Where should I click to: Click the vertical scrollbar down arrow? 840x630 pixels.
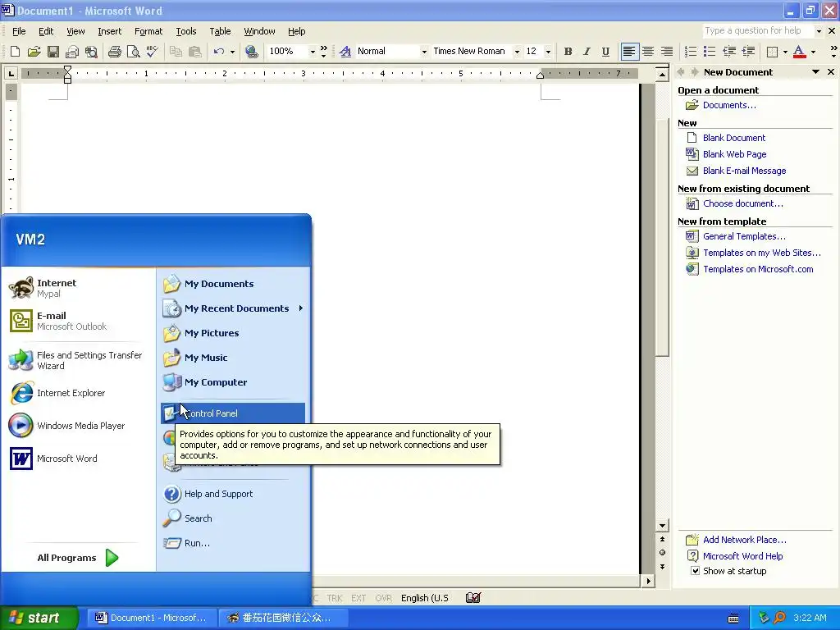coord(662,526)
